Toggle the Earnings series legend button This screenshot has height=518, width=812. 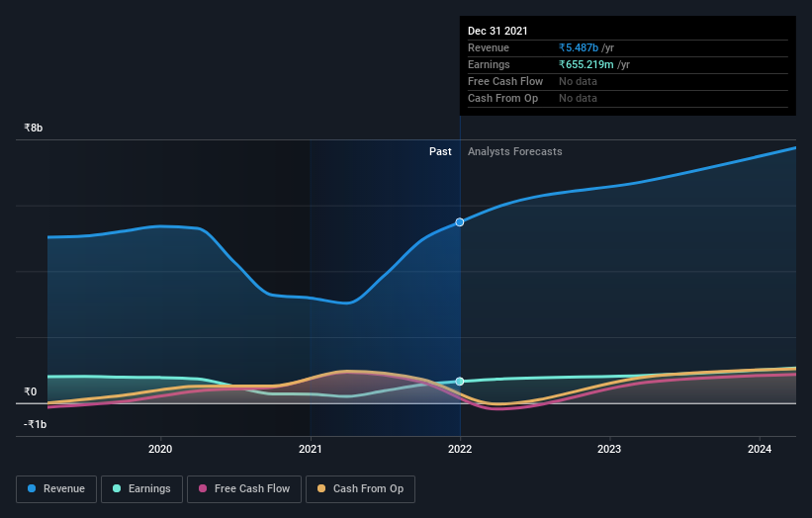[141, 489]
